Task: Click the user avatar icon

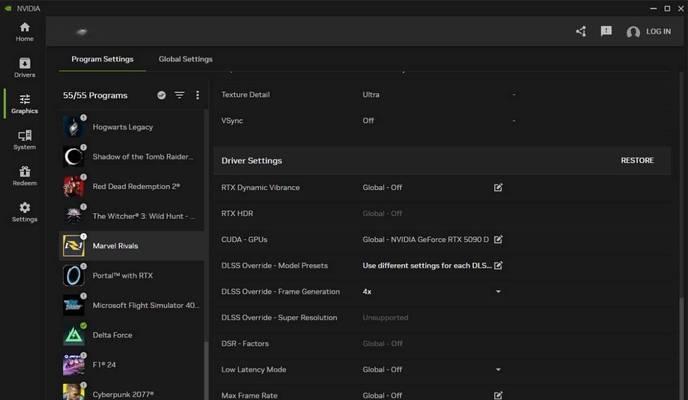Action: tap(633, 32)
